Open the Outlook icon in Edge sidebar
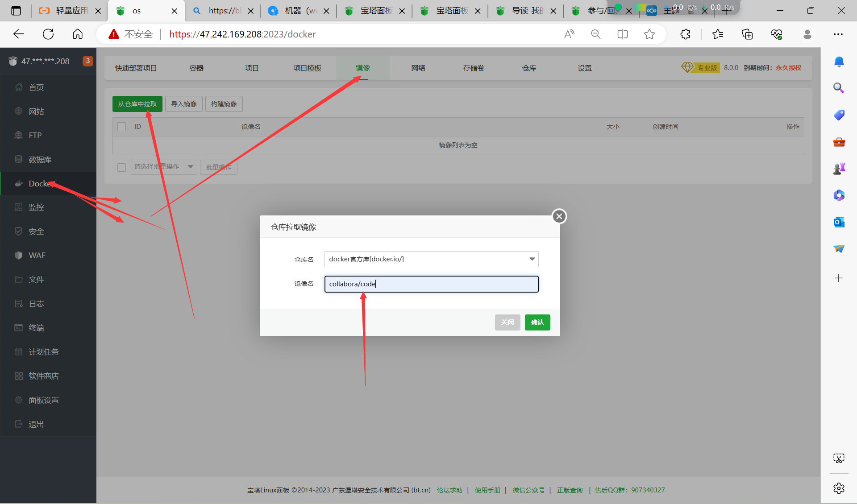This screenshot has height=504, width=857. (839, 222)
